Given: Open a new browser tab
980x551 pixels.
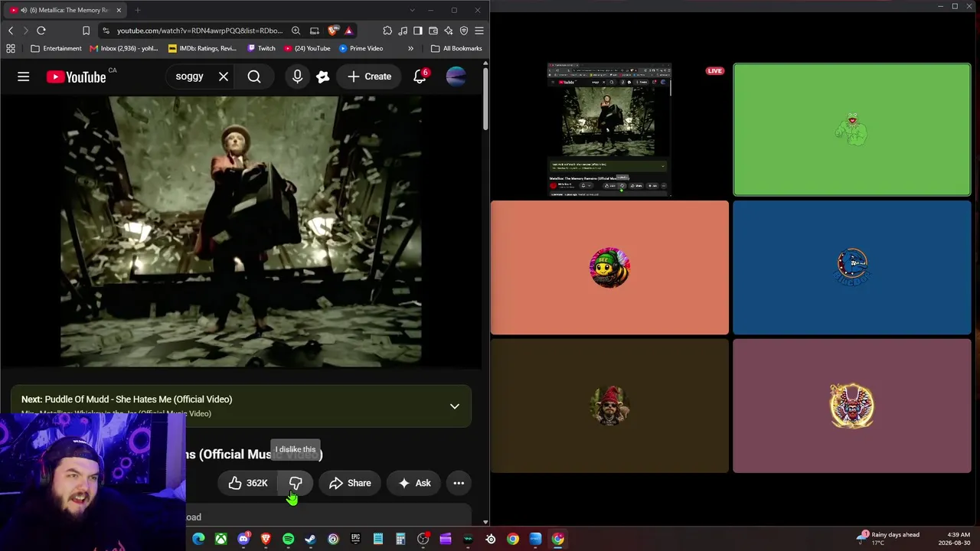Looking at the screenshot, I should pyautogui.click(x=138, y=10).
